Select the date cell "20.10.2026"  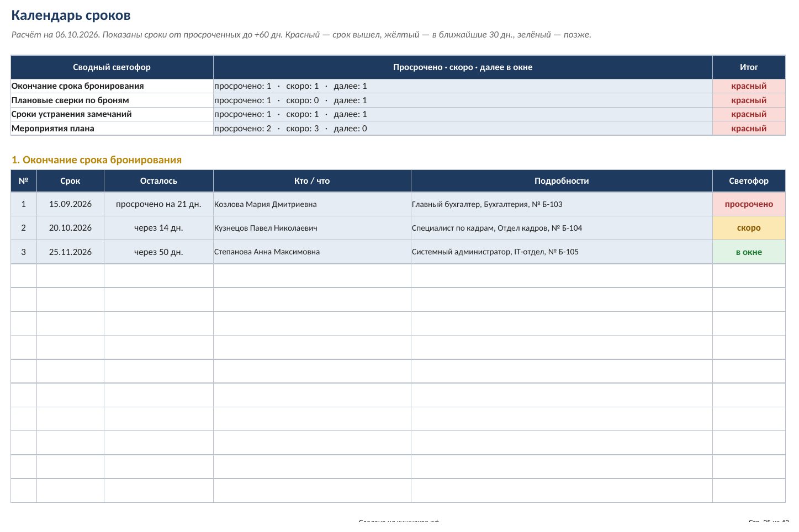tap(70, 228)
